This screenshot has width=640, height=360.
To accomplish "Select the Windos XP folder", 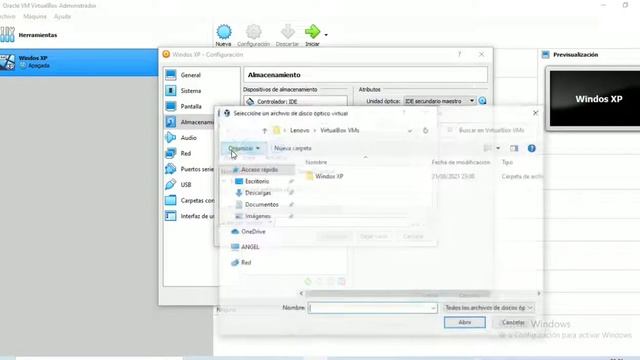I will [x=325, y=176].
